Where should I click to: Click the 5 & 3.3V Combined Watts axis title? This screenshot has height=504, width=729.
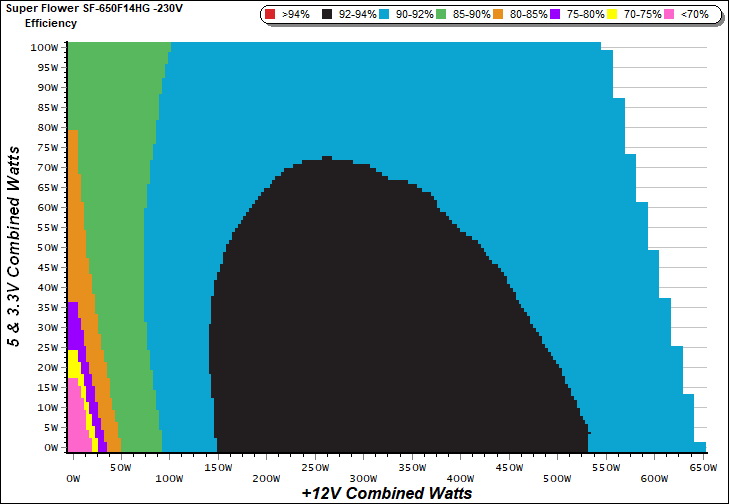point(15,246)
